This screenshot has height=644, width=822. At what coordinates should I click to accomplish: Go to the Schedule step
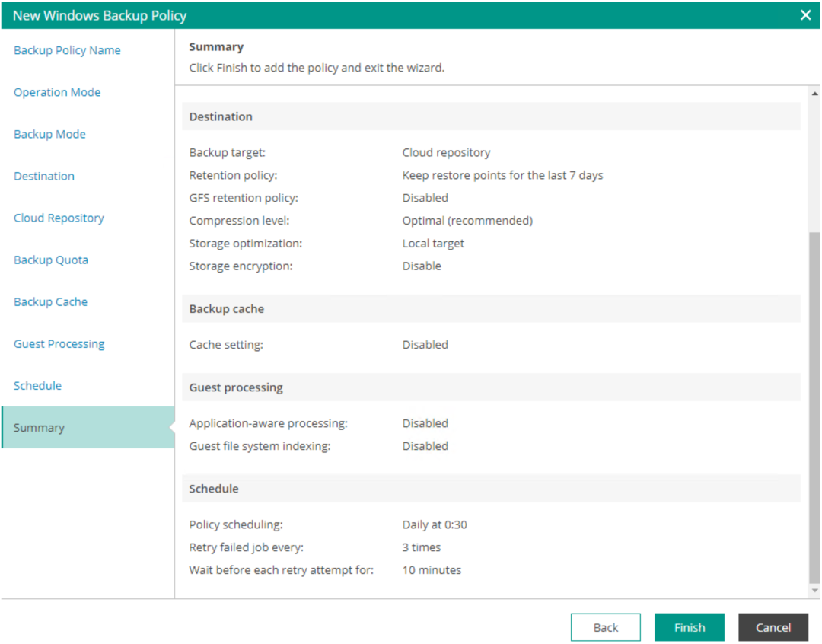pos(38,386)
